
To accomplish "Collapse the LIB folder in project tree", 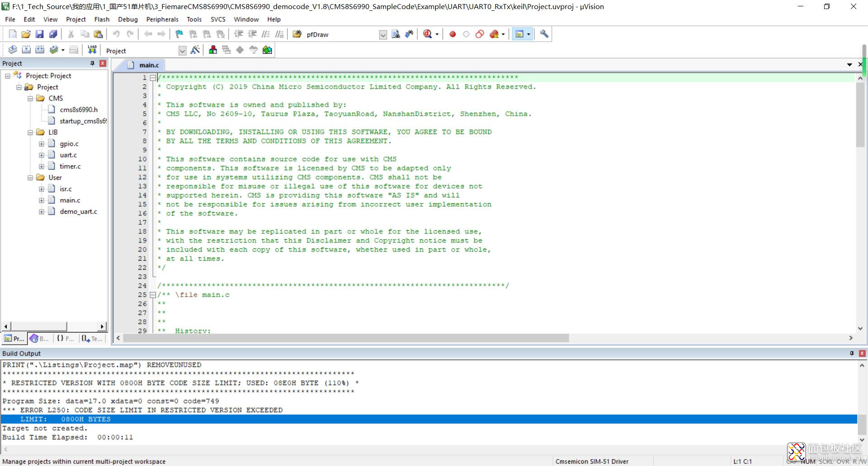I will [x=30, y=132].
